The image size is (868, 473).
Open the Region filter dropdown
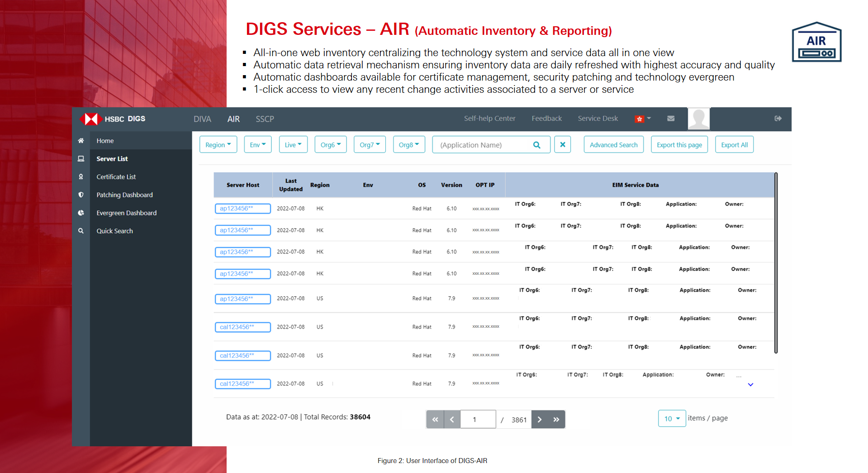218,145
